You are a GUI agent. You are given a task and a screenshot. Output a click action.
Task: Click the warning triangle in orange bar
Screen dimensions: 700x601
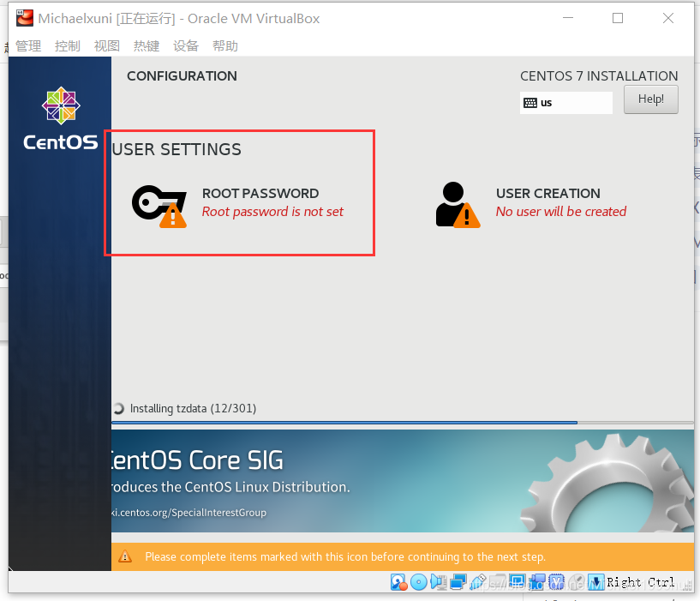[125, 556]
